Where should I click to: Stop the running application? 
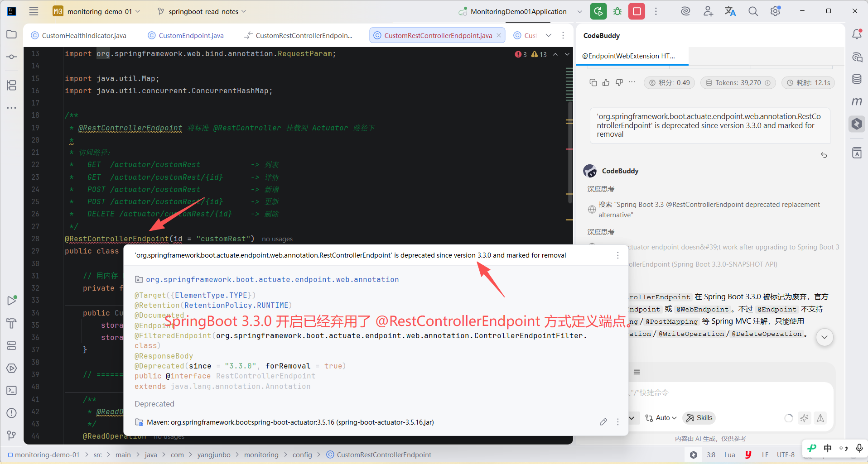[x=637, y=11]
